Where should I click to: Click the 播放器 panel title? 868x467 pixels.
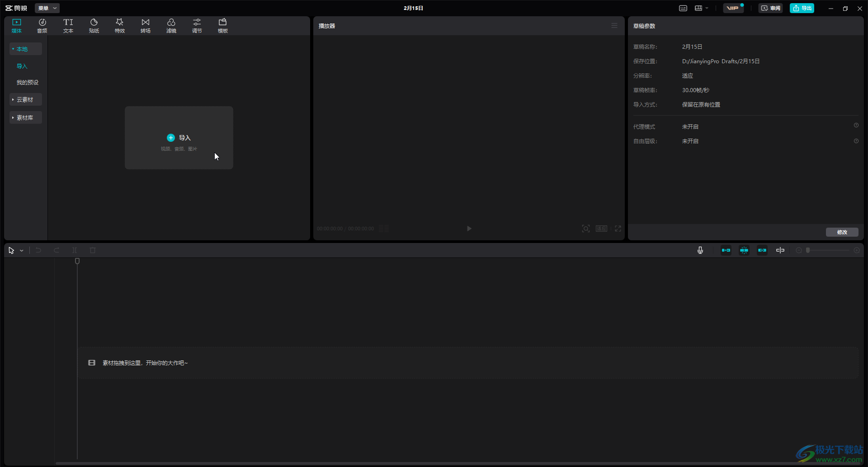pos(327,26)
